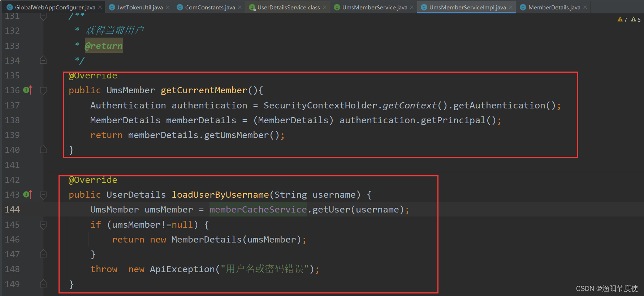Select UmsMemberServiceImpl.java tab

point(467,7)
